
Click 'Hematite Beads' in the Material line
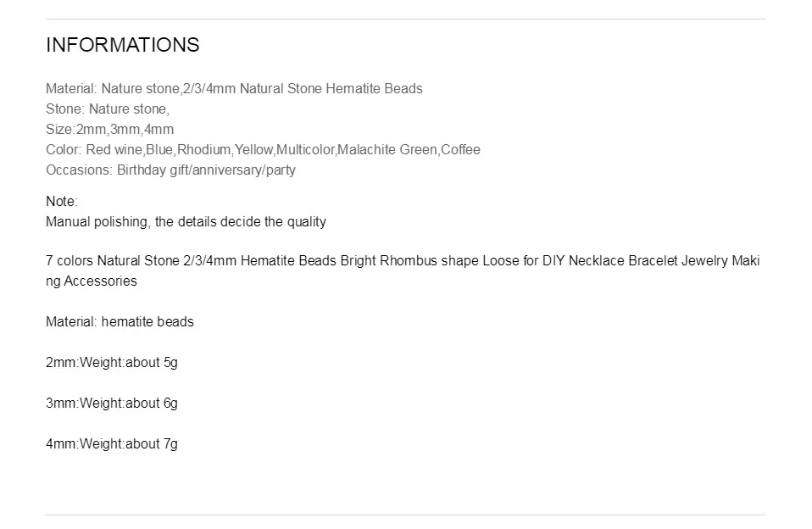(374, 89)
